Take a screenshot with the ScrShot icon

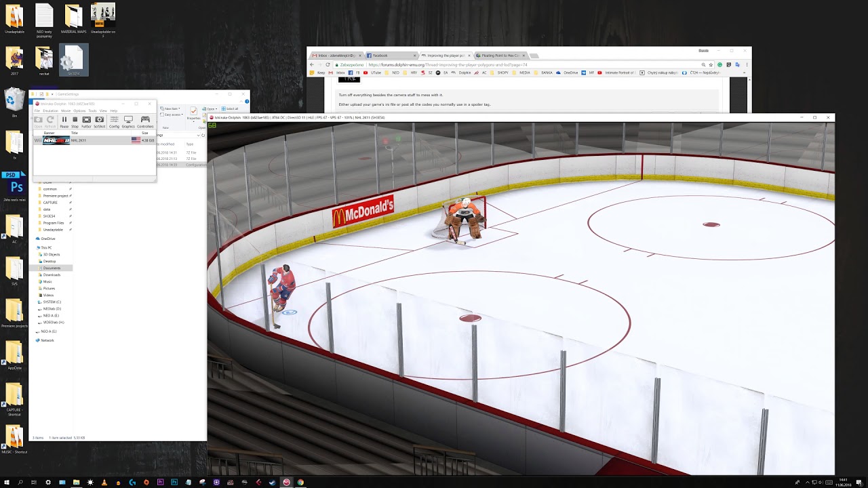click(x=99, y=121)
